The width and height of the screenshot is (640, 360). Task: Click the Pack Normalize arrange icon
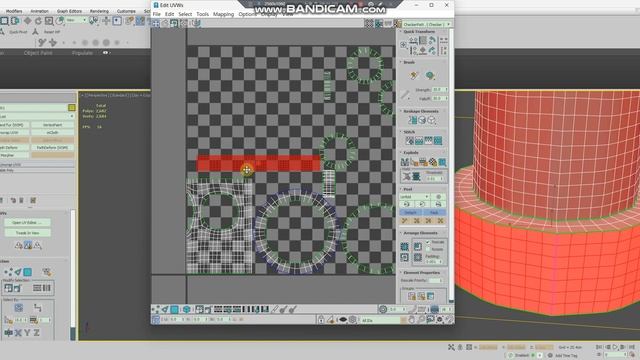(418, 257)
